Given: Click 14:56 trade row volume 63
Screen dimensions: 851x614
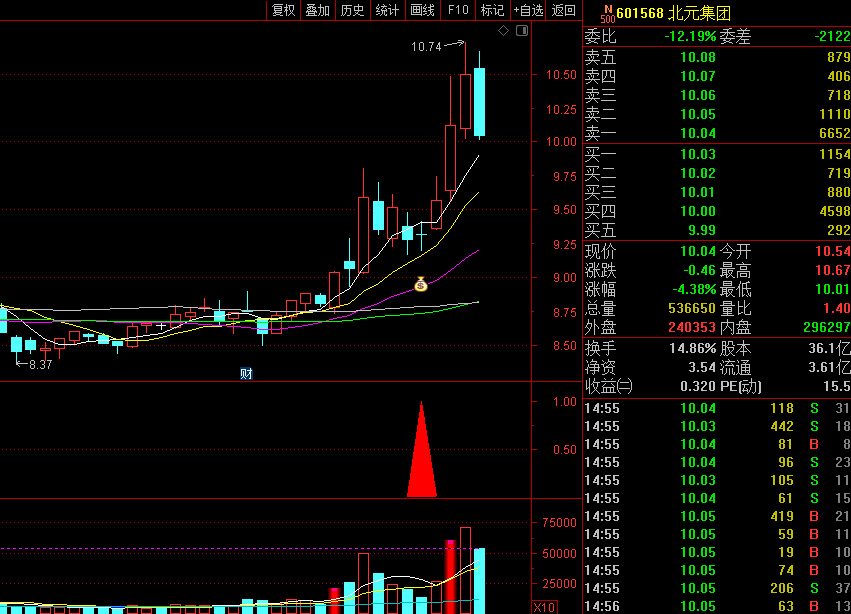Looking at the screenshot, I should [717, 606].
